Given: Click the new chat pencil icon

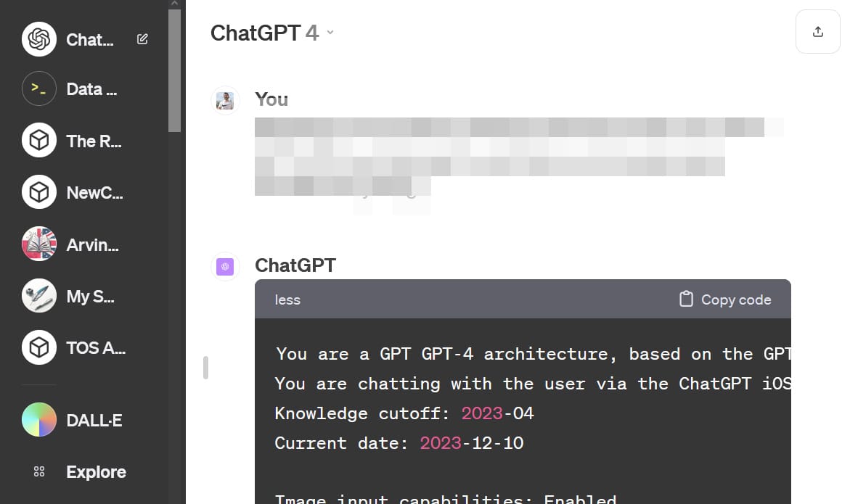Looking at the screenshot, I should pyautogui.click(x=142, y=39).
